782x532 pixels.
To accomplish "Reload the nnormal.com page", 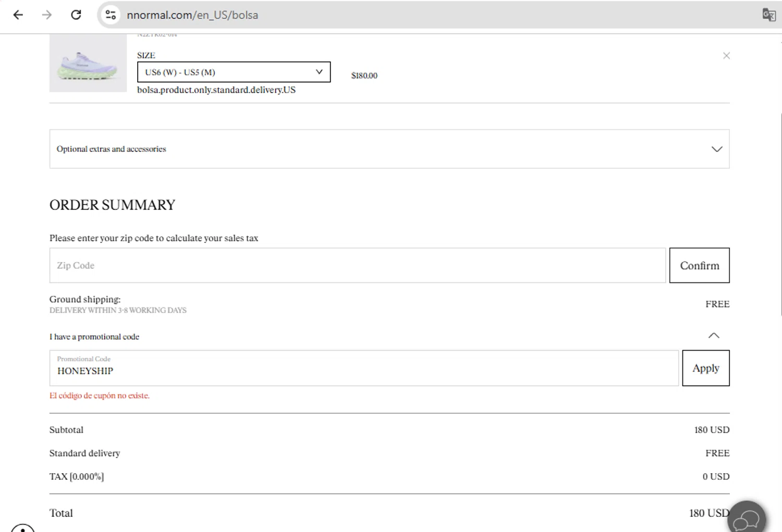I will pyautogui.click(x=76, y=15).
